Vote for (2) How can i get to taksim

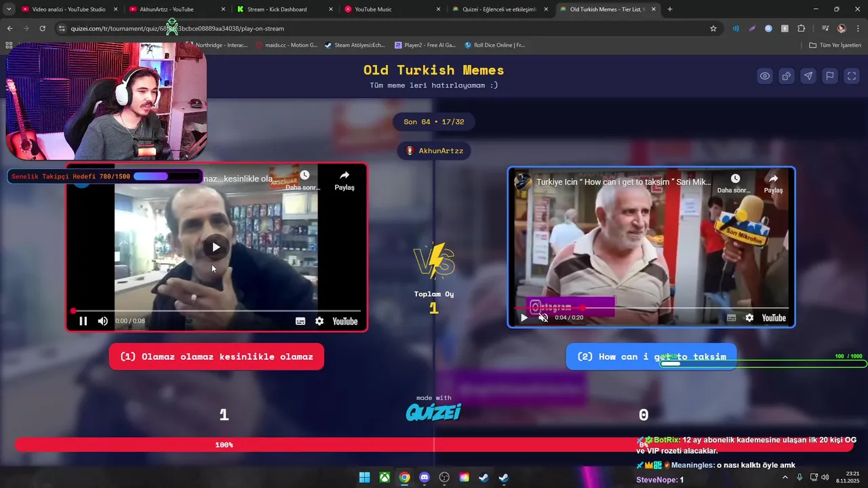click(651, 357)
